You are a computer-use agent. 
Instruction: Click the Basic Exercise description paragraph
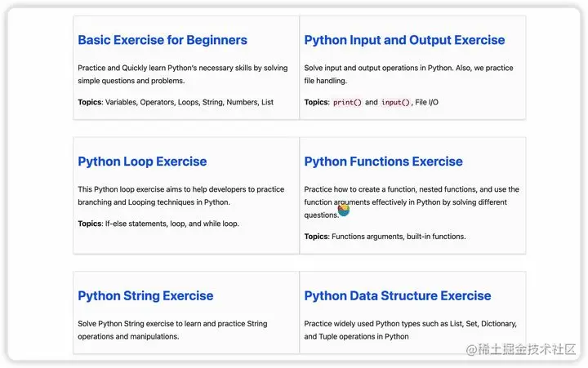click(x=183, y=74)
